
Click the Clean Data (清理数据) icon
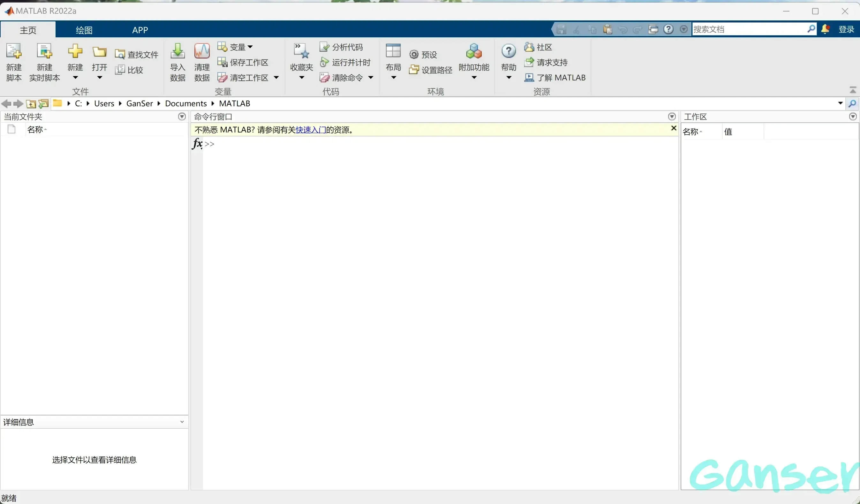click(x=202, y=51)
